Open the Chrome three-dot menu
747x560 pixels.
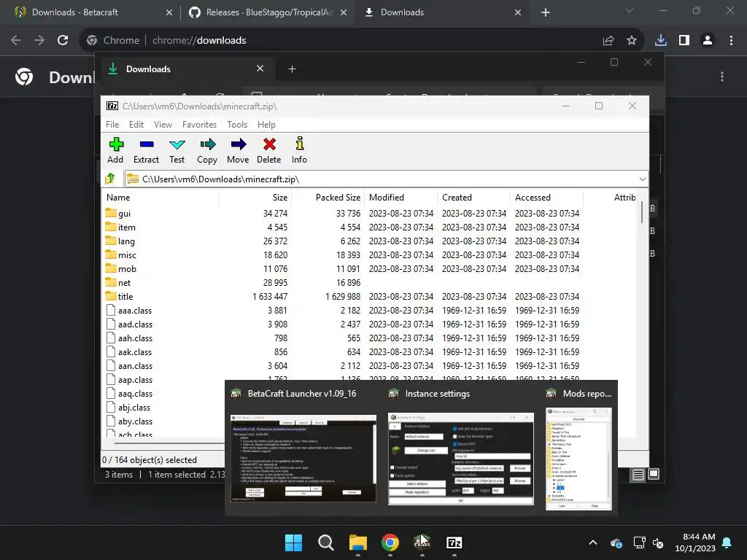pyautogui.click(x=731, y=41)
